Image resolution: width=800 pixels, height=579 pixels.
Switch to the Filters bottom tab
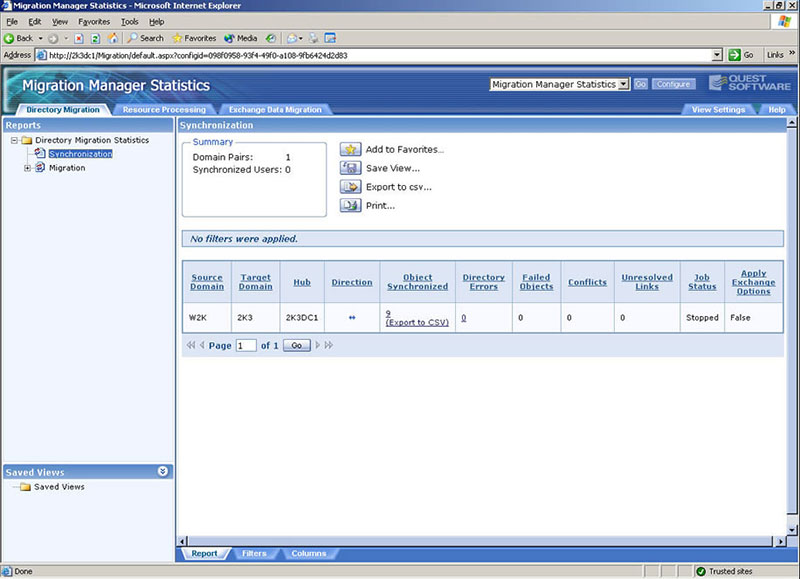point(254,553)
